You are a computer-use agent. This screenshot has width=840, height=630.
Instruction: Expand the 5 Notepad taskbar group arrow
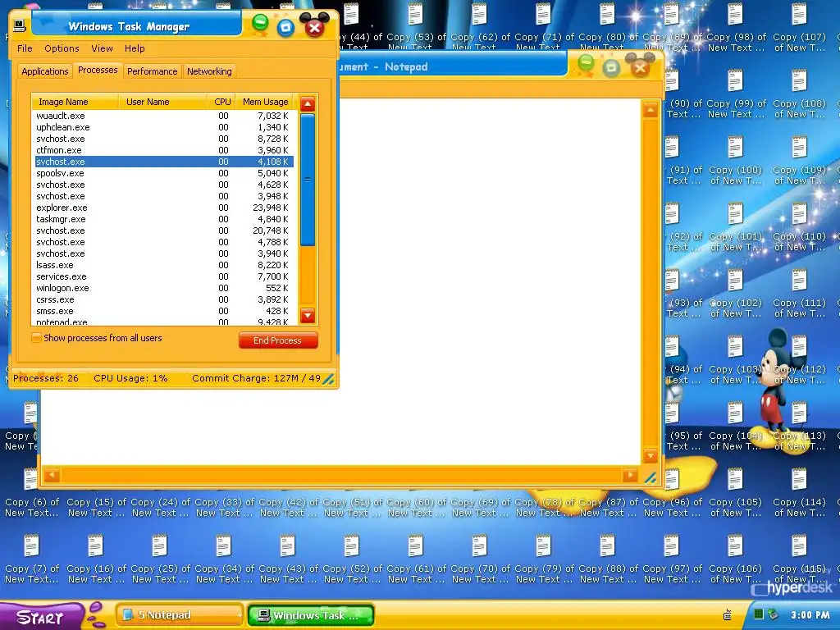[x=239, y=615]
